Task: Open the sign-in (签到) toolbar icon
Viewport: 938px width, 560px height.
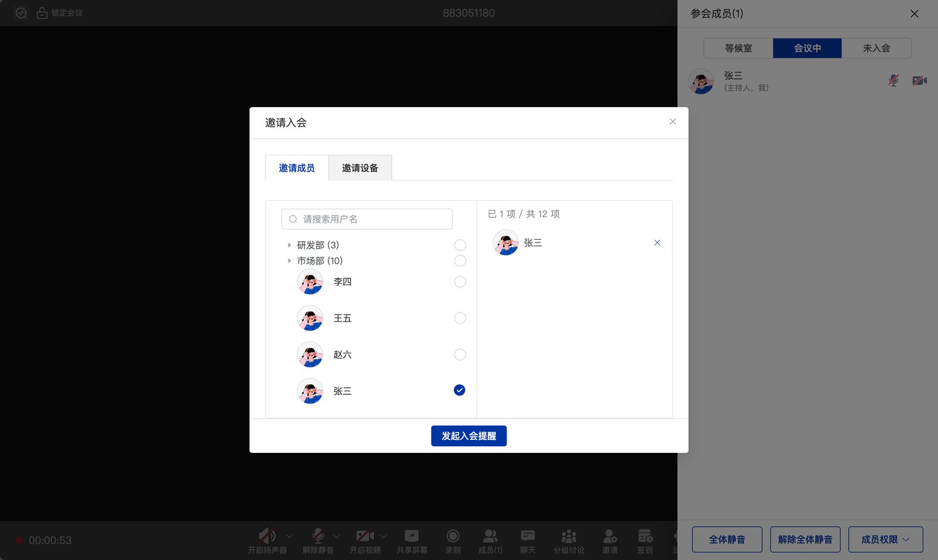Action: (x=645, y=535)
